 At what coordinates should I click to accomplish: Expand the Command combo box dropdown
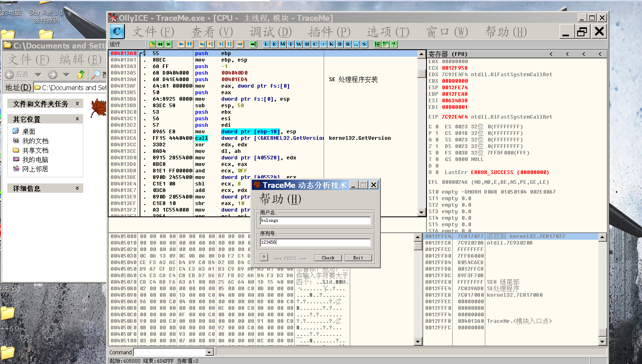[210, 352]
